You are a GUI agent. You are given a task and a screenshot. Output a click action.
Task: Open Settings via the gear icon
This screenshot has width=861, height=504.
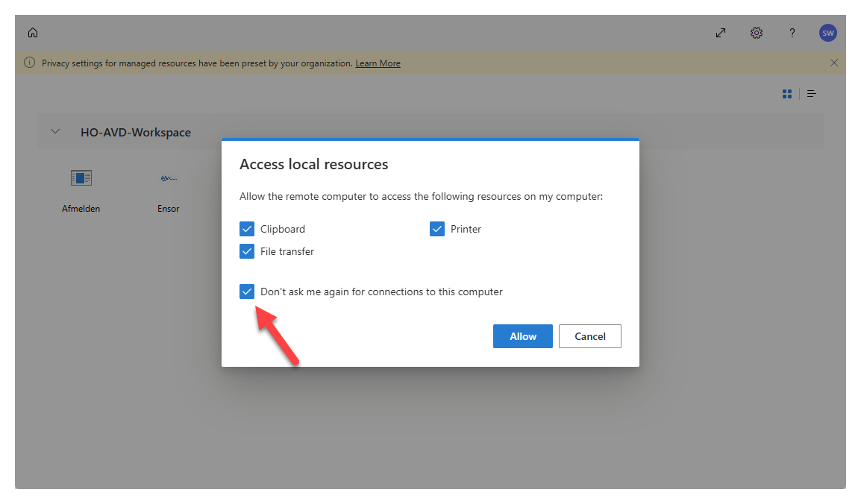[757, 33]
